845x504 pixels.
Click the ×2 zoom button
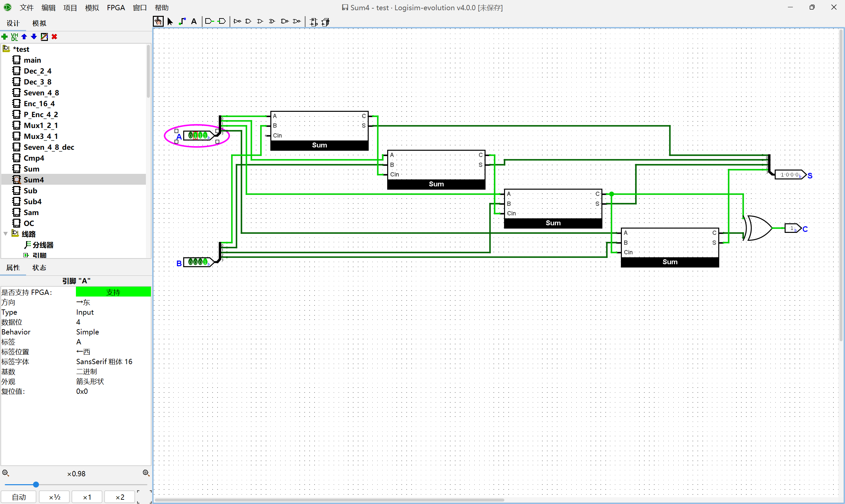(x=119, y=497)
